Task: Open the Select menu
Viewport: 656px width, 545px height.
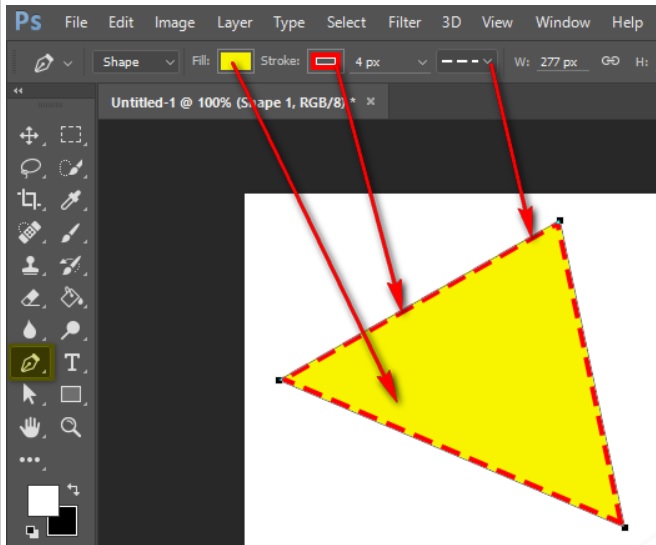Action: (x=346, y=22)
